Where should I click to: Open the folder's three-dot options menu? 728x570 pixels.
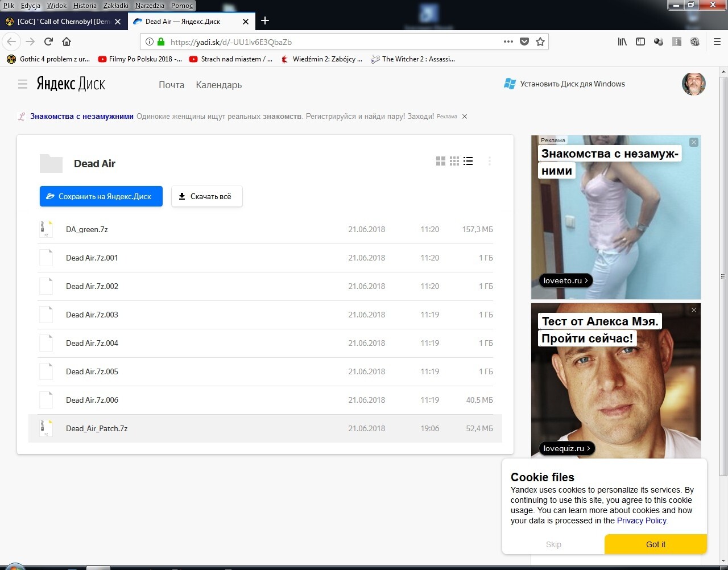click(489, 162)
